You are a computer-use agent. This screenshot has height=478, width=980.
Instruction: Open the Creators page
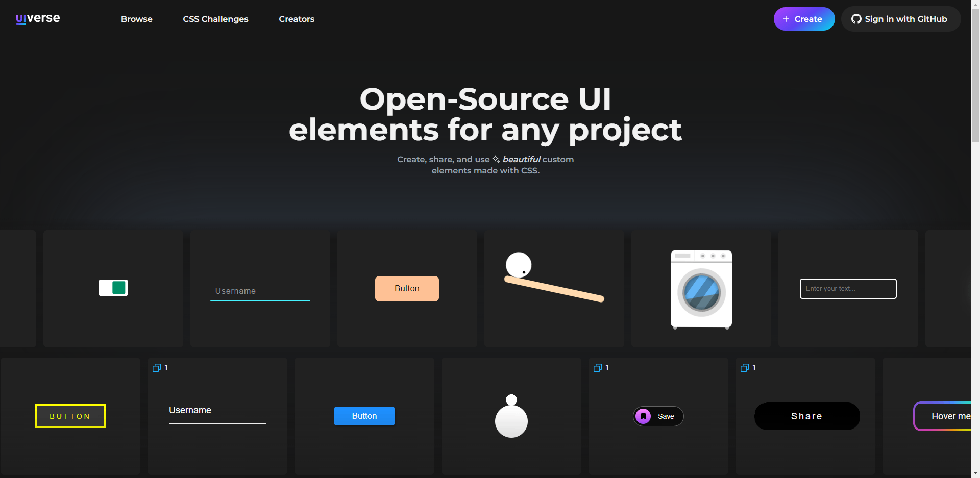[x=297, y=19]
